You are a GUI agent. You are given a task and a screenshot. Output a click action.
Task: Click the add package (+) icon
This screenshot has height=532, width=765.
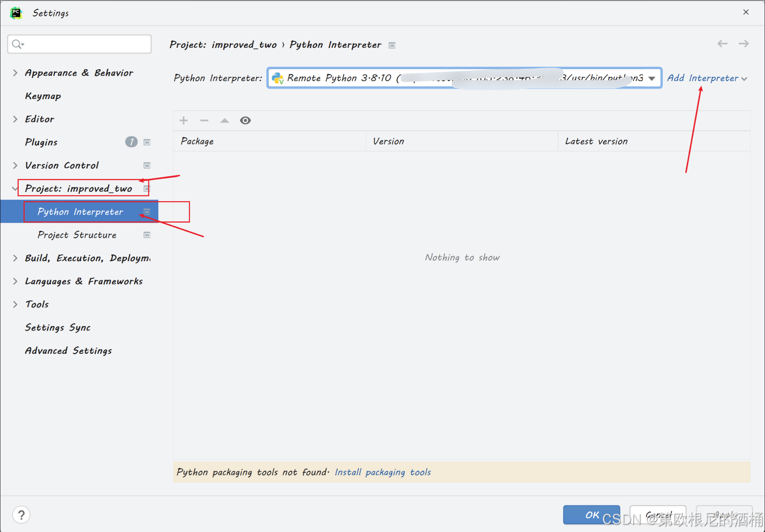[184, 120]
